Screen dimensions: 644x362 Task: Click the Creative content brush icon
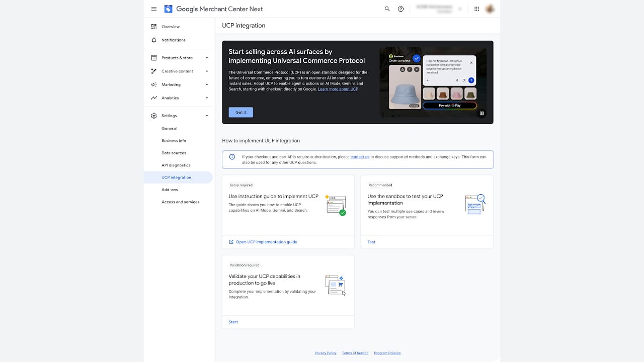[x=154, y=71]
